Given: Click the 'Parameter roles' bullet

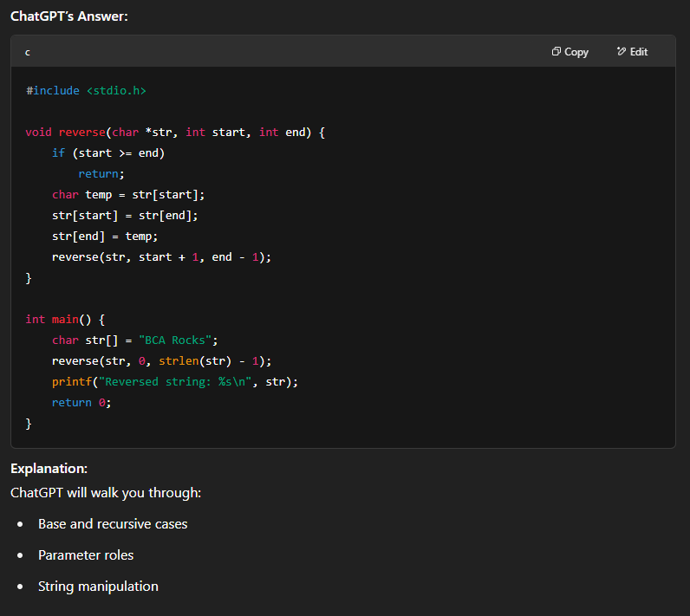Looking at the screenshot, I should pos(86,555).
